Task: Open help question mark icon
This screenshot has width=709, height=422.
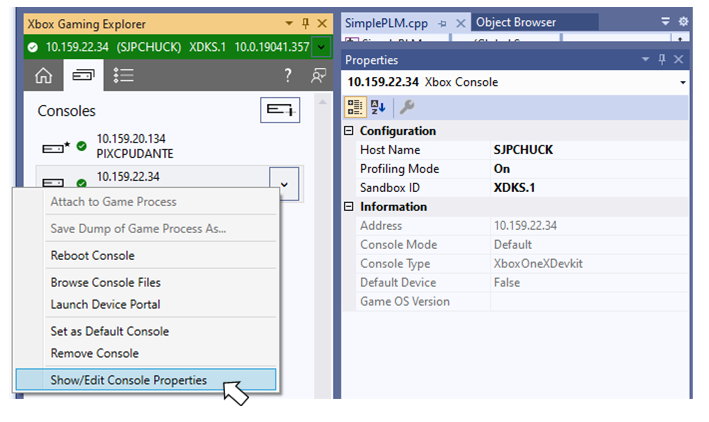Action: pos(288,76)
